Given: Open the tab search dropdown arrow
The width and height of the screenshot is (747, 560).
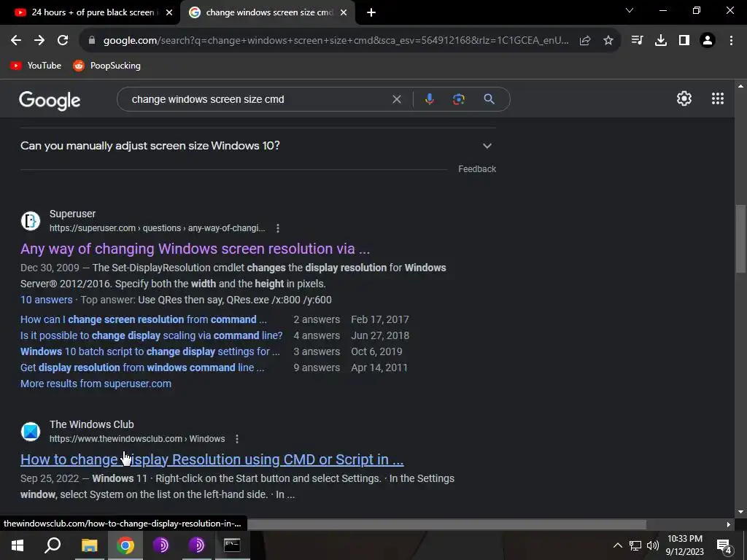Looking at the screenshot, I should click(x=630, y=10).
